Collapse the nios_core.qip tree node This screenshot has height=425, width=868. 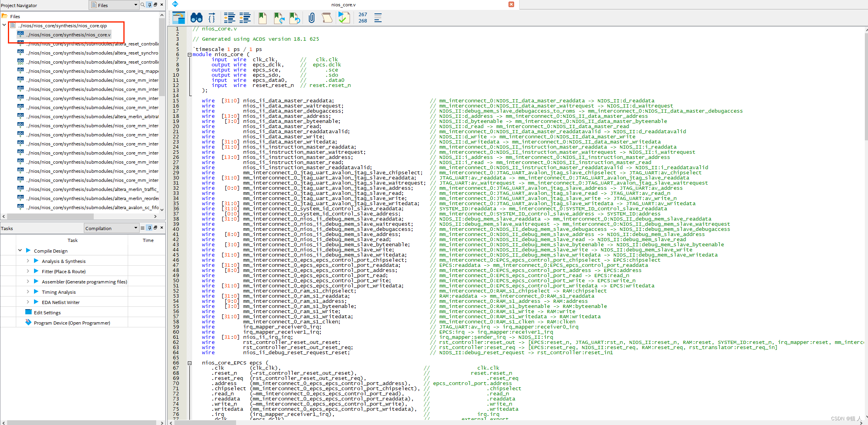4,25
